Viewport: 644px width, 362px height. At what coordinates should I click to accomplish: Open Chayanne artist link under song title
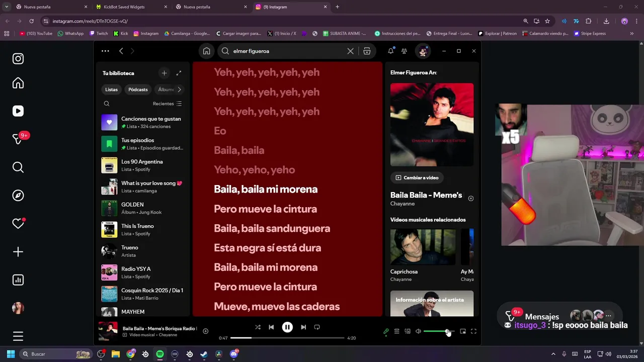pos(403,204)
